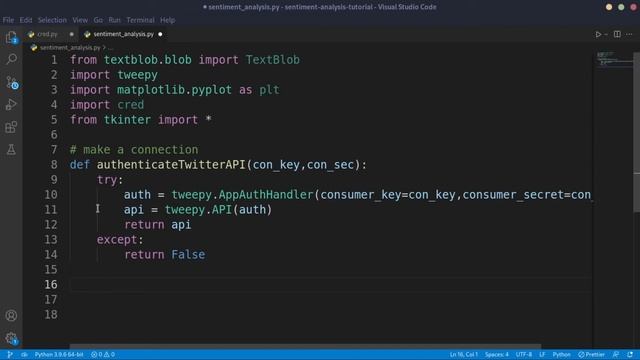Screen dimensions: 640x360
Task: Open the File menu
Action: pos(8,20)
